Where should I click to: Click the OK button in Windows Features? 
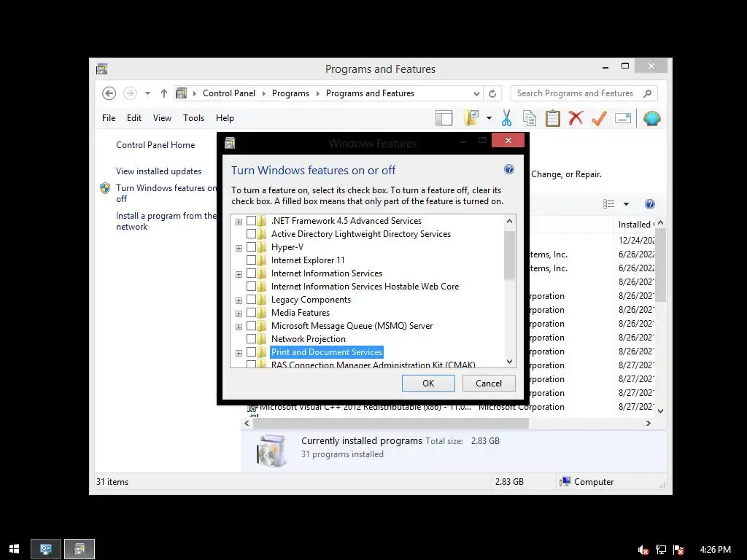(x=428, y=384)
